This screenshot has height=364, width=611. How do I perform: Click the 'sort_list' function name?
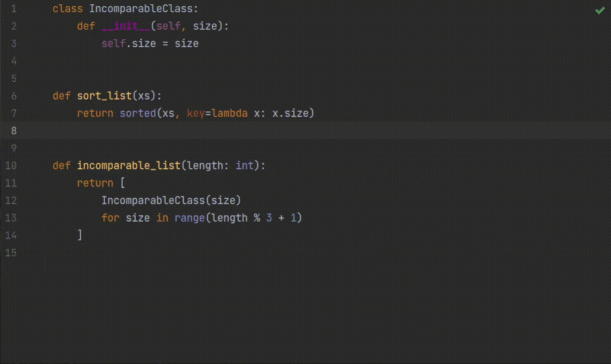tap(104, 96)
